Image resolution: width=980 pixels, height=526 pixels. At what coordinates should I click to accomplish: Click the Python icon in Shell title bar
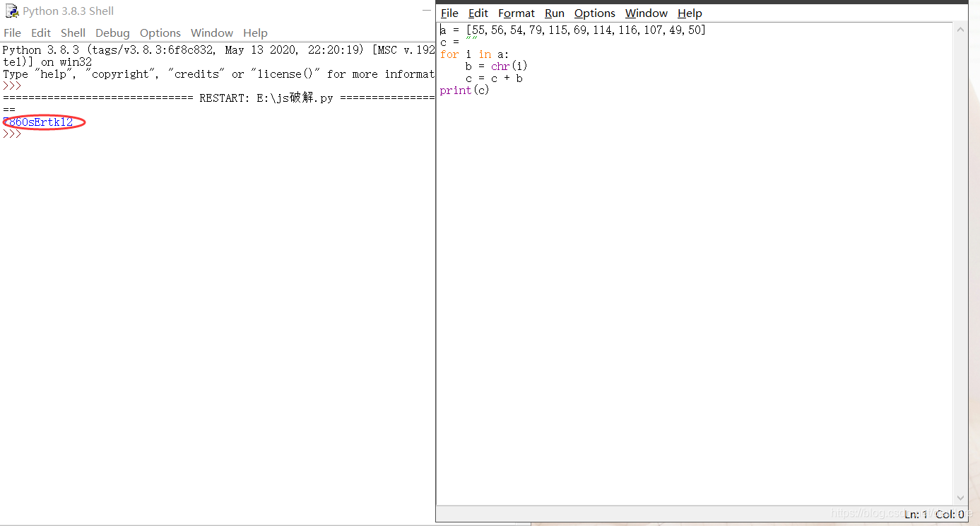tap(11, 11)
